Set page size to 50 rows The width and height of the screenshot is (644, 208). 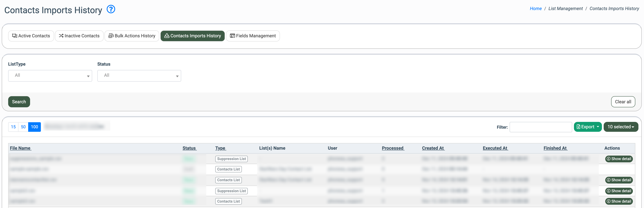[x=23, y=127]
